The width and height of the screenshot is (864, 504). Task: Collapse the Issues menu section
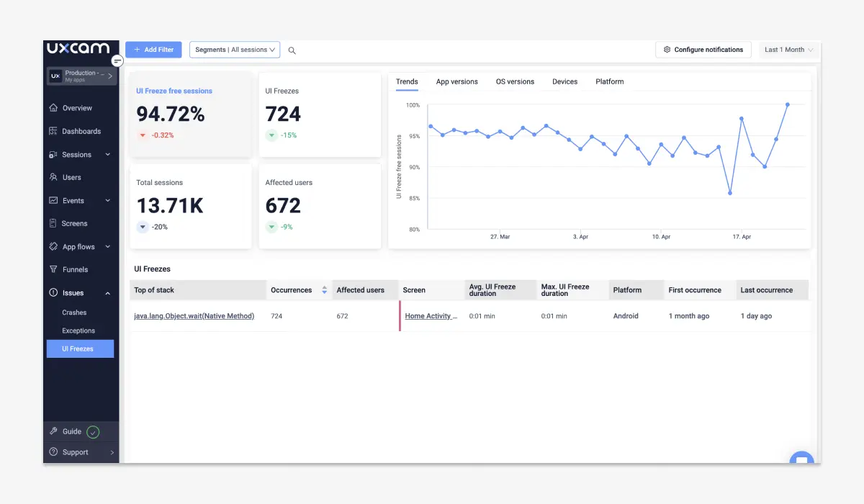click(108, 293)
